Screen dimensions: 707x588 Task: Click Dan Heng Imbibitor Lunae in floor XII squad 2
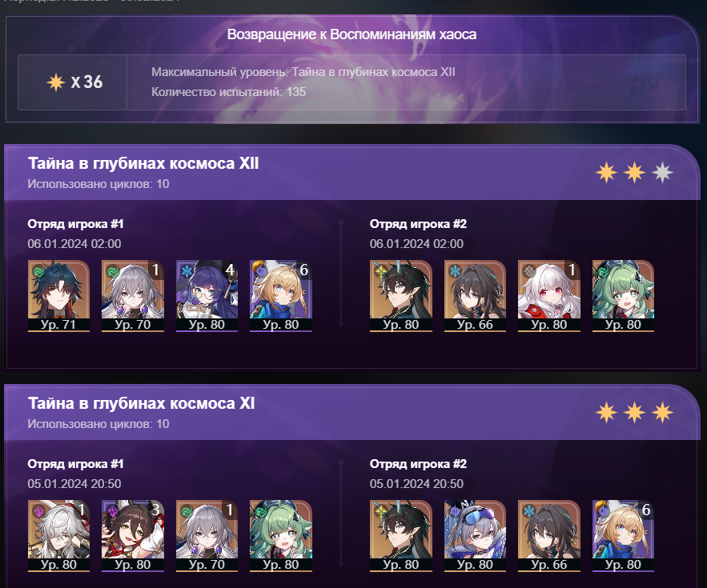pos(401,295)
